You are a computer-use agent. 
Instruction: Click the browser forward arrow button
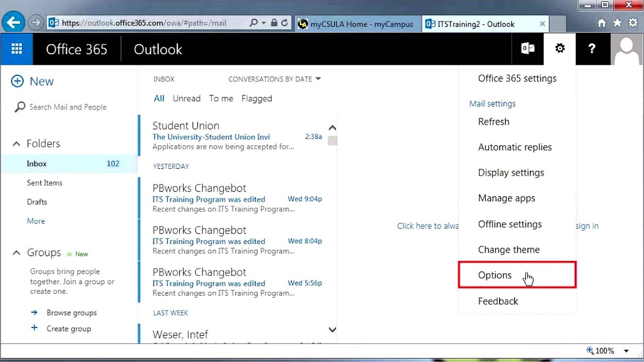[x=35, y=23]
